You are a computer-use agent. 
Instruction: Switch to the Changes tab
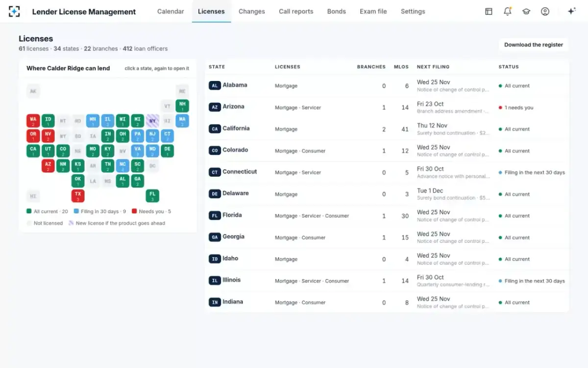(x=252, y=11)
